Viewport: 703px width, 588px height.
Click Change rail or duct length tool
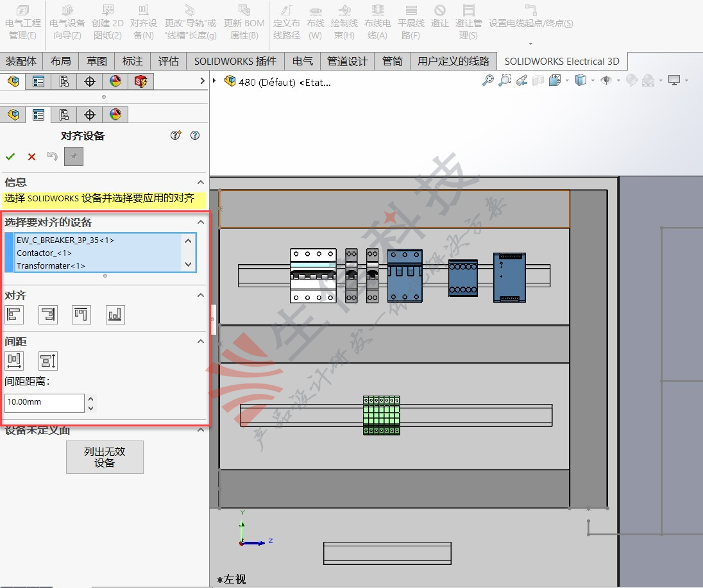click(190, 22)
